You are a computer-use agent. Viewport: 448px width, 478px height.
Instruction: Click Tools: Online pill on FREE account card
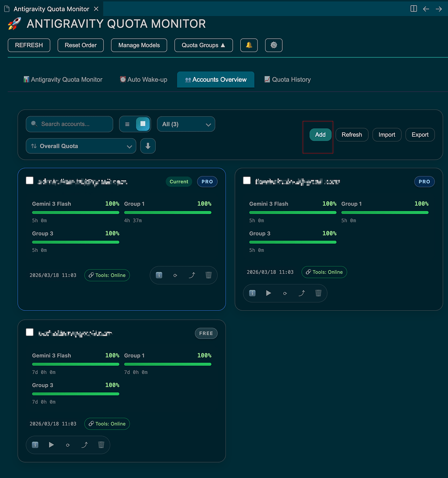(107, 424)
